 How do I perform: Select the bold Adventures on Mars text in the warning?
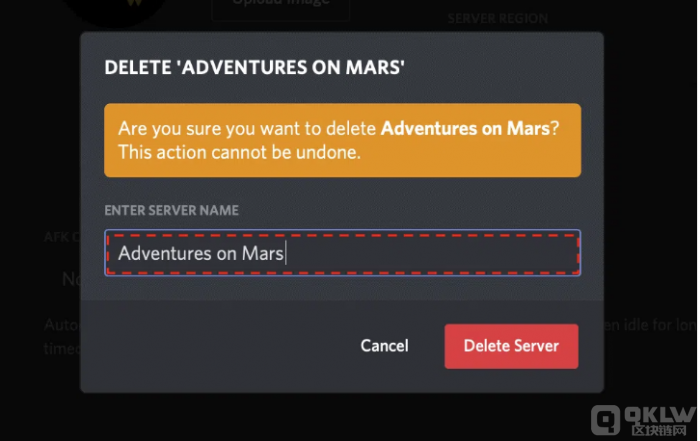[x=465, y=129]
